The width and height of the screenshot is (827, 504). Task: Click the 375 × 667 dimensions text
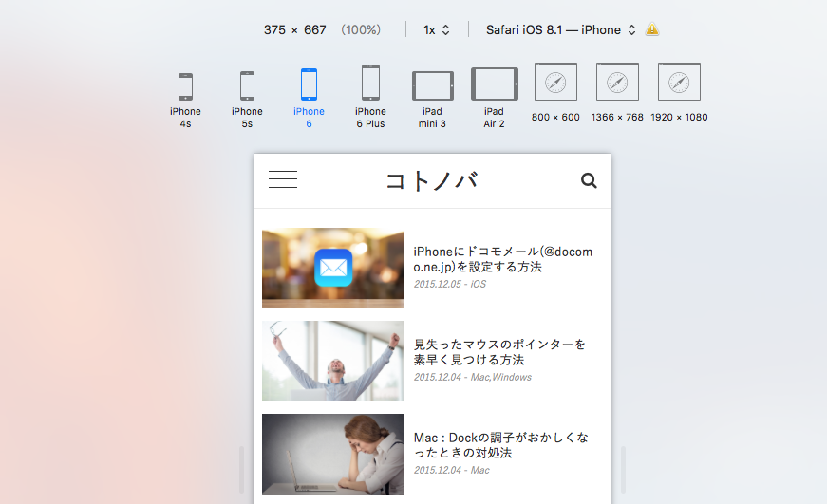(295, 30)
